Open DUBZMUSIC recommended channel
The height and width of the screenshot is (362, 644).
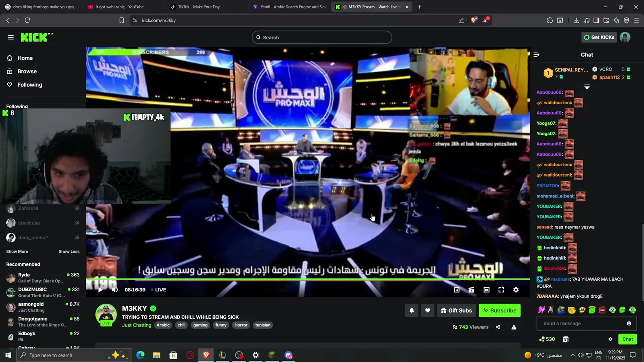pos(43,292)
